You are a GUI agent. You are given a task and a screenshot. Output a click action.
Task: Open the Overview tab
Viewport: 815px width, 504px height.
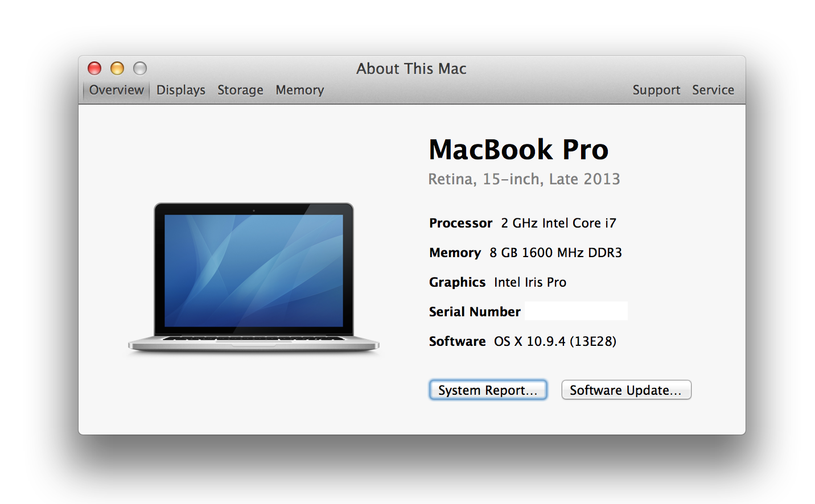coord(116,90)
